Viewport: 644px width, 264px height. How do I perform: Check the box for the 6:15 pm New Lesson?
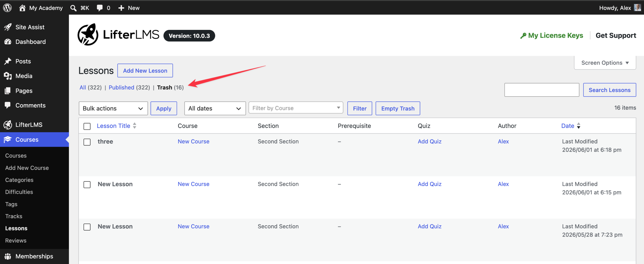(x=87, y=185)
